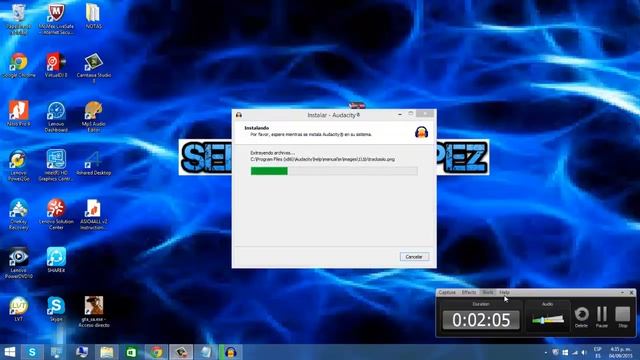Open ESP keyboard language indicator
Image resolution: width=640 pixels, height=360 pixels.
tap(598, 352)
